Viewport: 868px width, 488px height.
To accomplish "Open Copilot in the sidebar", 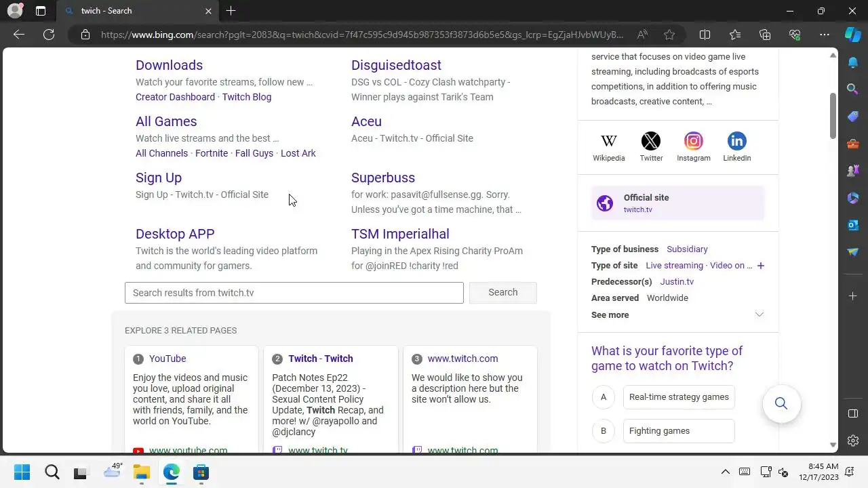I will (x=853, y=35).
